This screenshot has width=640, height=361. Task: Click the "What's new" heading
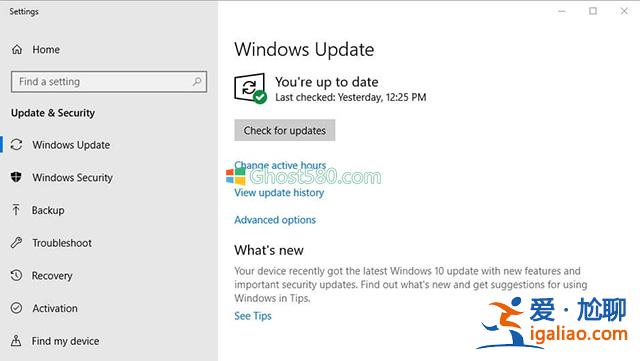(269, 250)
